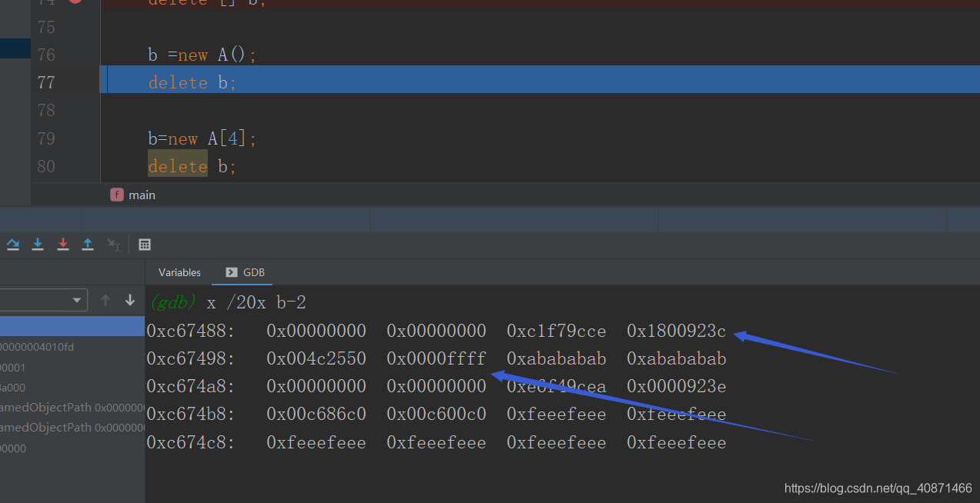
Task: Click the highlighted 'delete b;' on line 77
Action: point(192,82)
